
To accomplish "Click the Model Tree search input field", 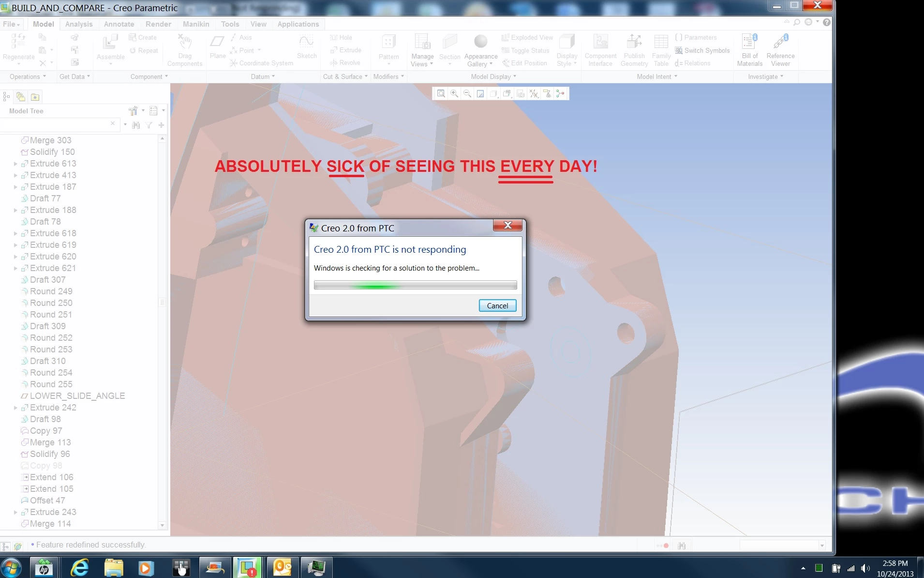I will point(54,124).
